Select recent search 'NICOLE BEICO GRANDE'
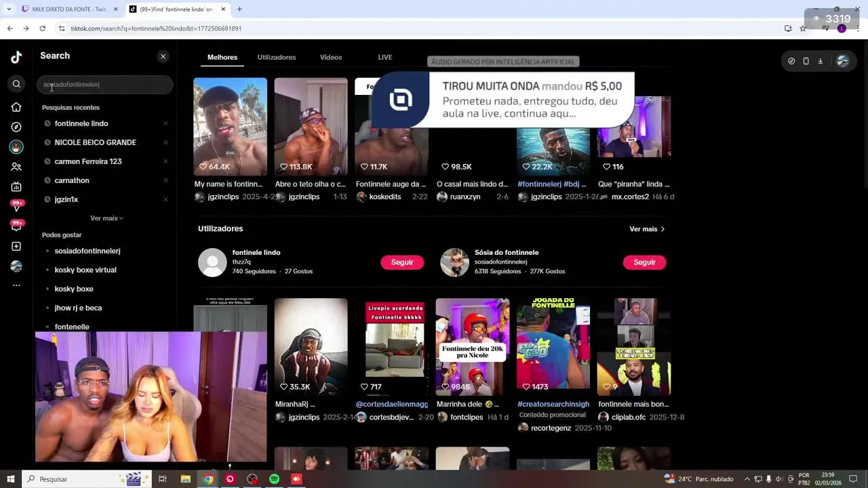The height and width of the screenshot is (488, 868). point(95,142)
